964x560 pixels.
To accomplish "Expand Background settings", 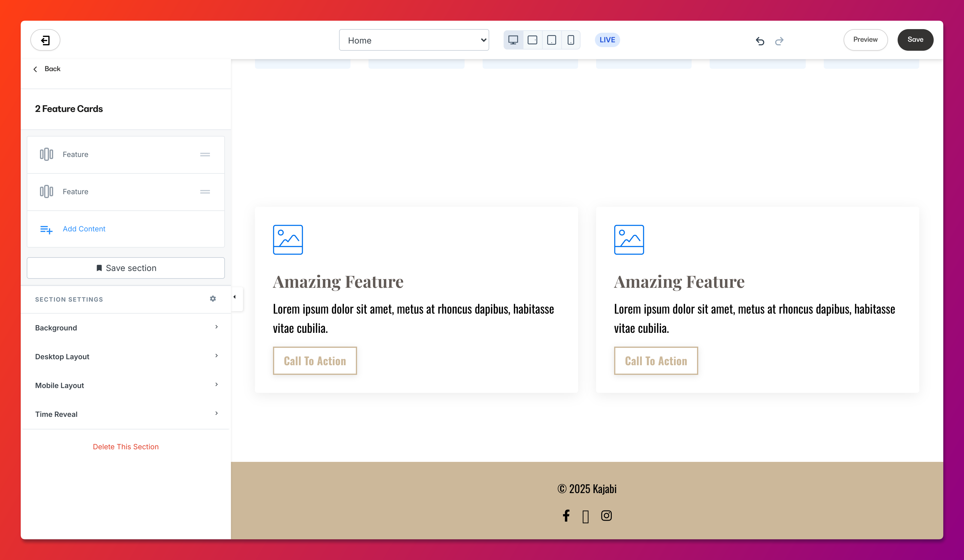I will coord(126,328).
